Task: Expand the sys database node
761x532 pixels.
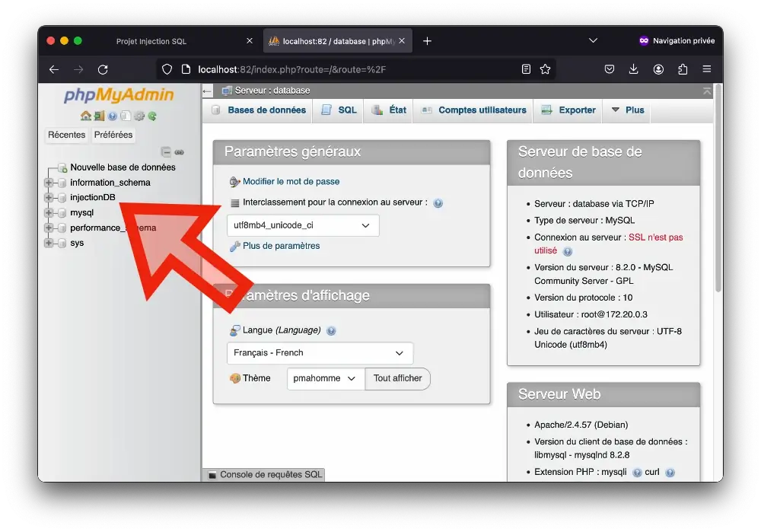Action: coord(49,243)
